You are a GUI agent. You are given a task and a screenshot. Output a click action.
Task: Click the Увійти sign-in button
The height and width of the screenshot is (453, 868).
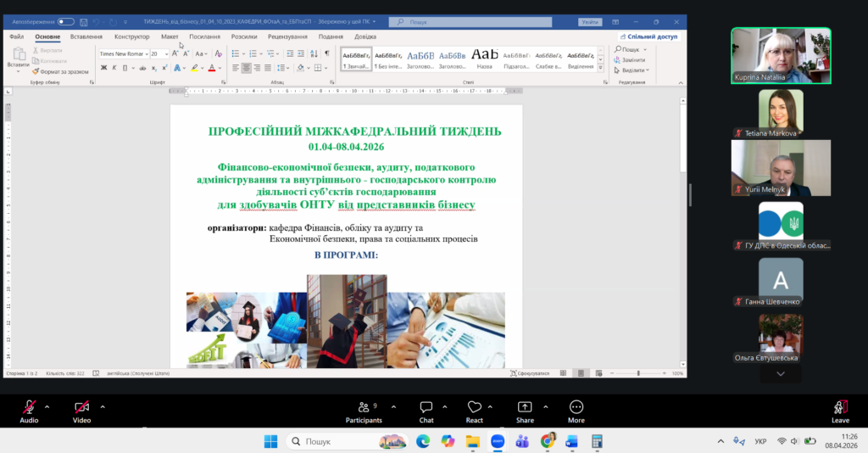point(590,22)
